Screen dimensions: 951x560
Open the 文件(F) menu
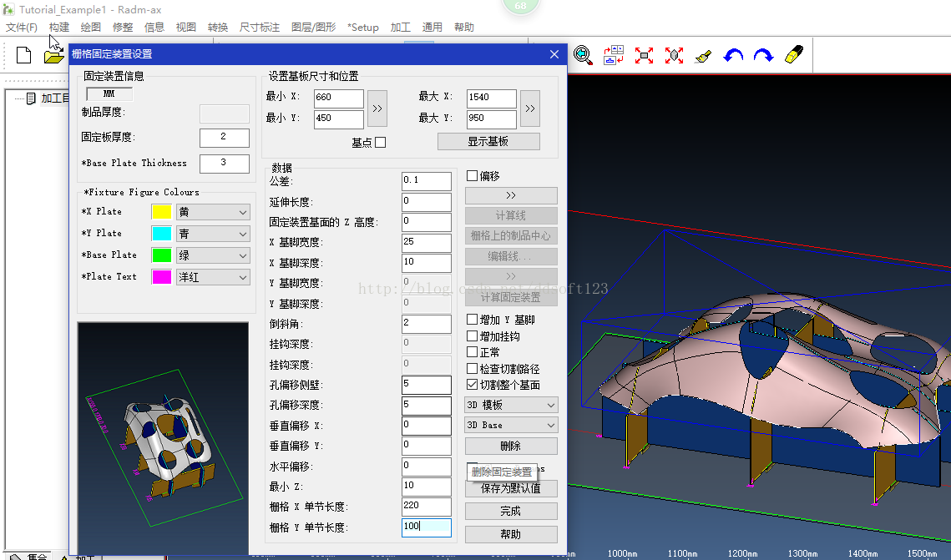(x=21, y=28)
